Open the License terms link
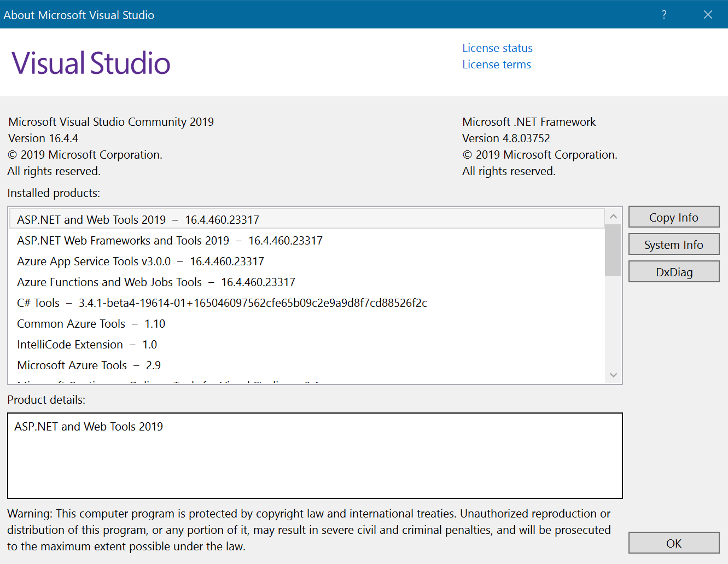Image resolution: width=728 pixels, height=564 pixels. point(497,65)
